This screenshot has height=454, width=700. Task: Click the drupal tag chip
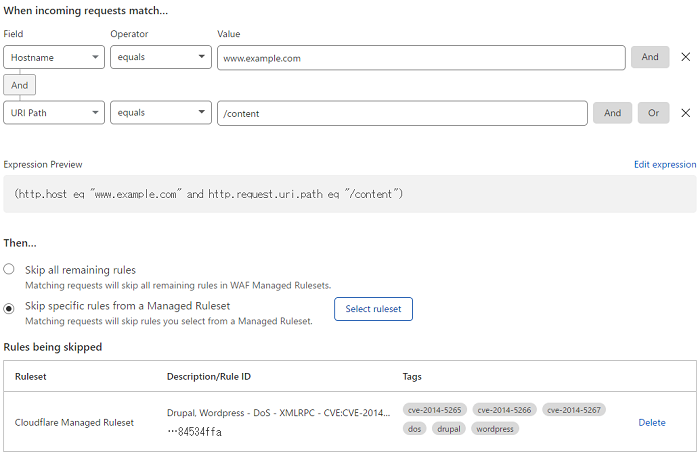[x=449, y=429]
